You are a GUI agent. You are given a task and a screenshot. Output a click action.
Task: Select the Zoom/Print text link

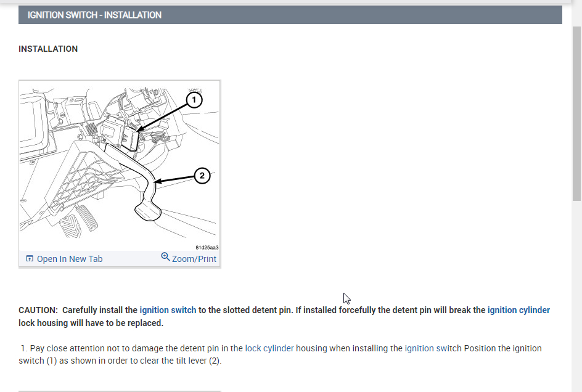click(x=194, y=259)
